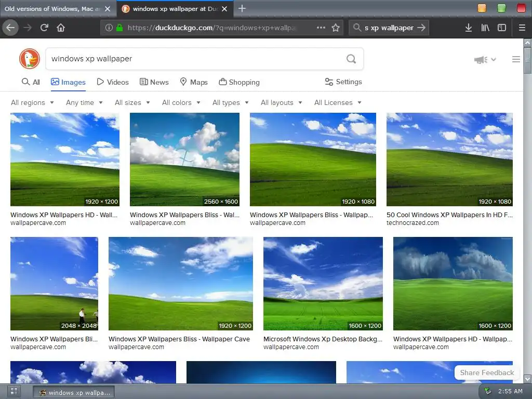
Task: Open dark-sky 1600 × 1200 wallpaper thumbnail
Action: click(x=453, y=284)
